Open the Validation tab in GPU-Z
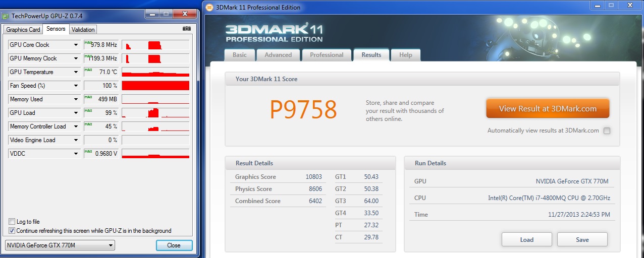This screenshot has width=644, height=258. point(83,30)
